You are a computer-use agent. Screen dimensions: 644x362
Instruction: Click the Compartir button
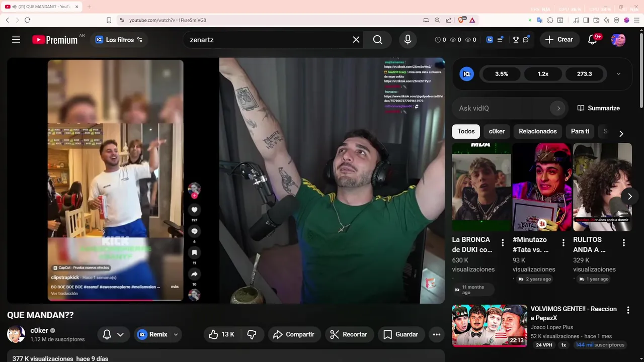coord(293,334)
